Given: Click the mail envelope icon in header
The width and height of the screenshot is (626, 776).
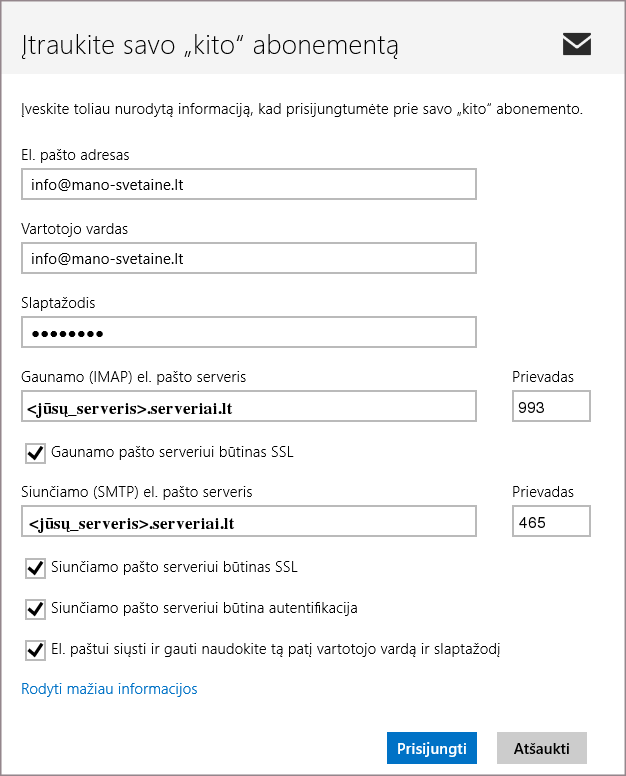Looking at the screenshot, I should pyautogui.click(x=576, y=44).
